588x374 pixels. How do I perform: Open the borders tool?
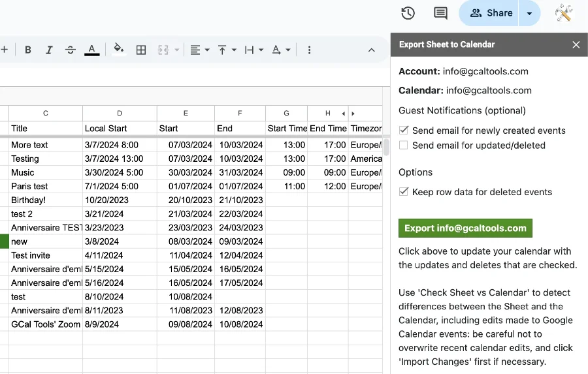[141, 50]
